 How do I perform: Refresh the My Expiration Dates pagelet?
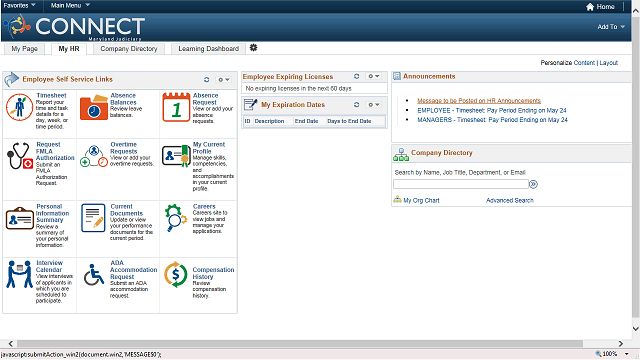pos(356,104)
